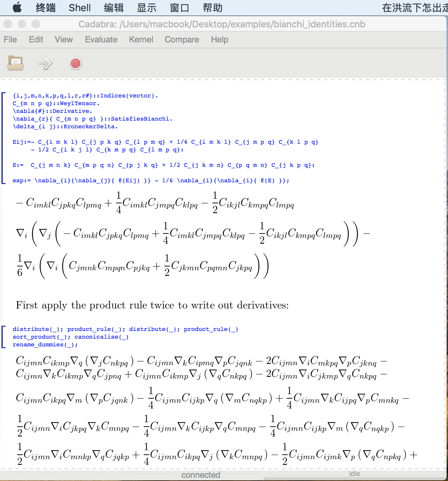The width and height of the screenshot is (448, 481).
Task: Open the 帮助 menu in macOS menu bar
Action: pyautogui.click(x=212, y=8)
